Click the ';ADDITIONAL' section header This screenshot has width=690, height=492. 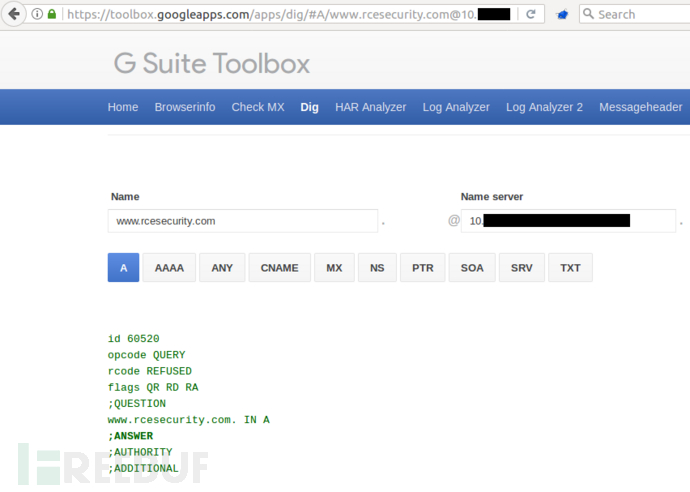coord(143,468)
